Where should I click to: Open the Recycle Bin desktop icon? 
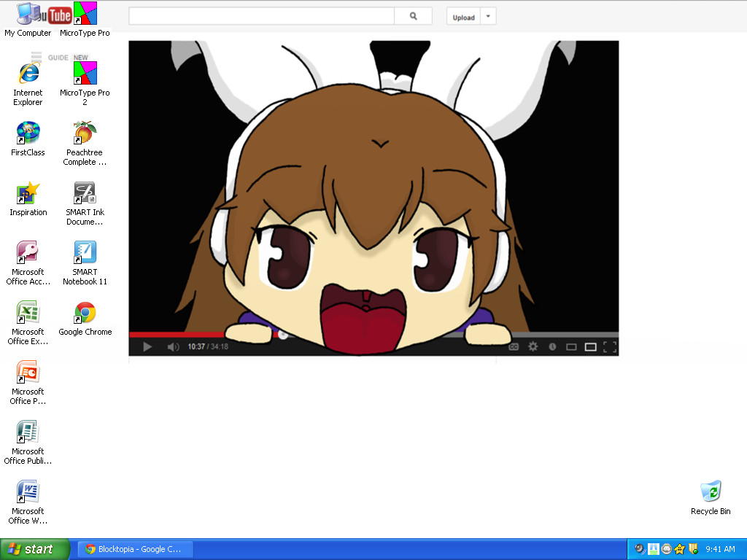[x=711, y=498]
